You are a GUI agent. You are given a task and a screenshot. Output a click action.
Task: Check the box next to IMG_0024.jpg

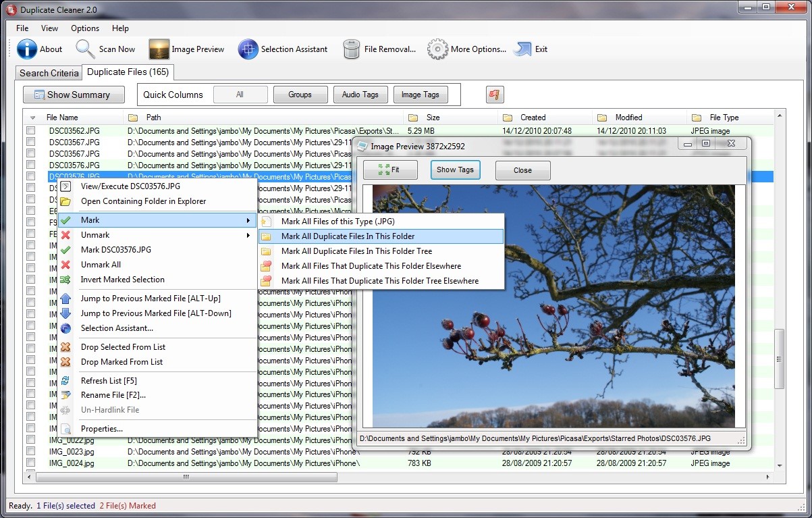pos(31,463)
